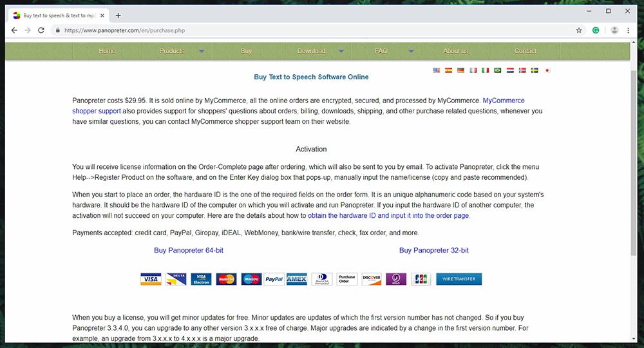Open the Chrome profile avatar
Screen dimensions: 644x348
[614, 30]
